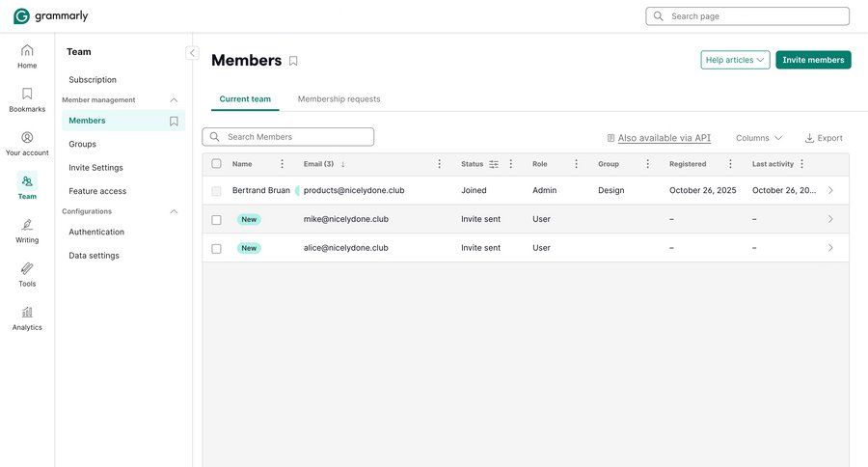Open Your account section
Viewport: 868px width, 467px height.
27,144
